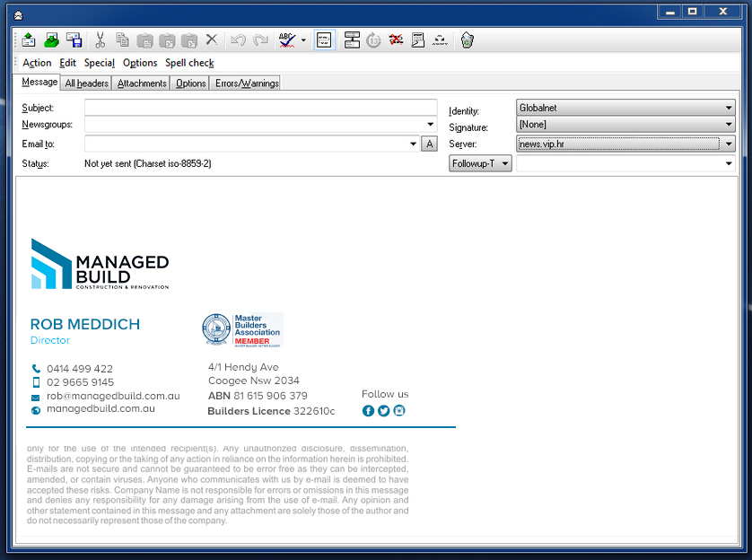Click the managedbuild.com.au website text

click(x=101, y=409)
